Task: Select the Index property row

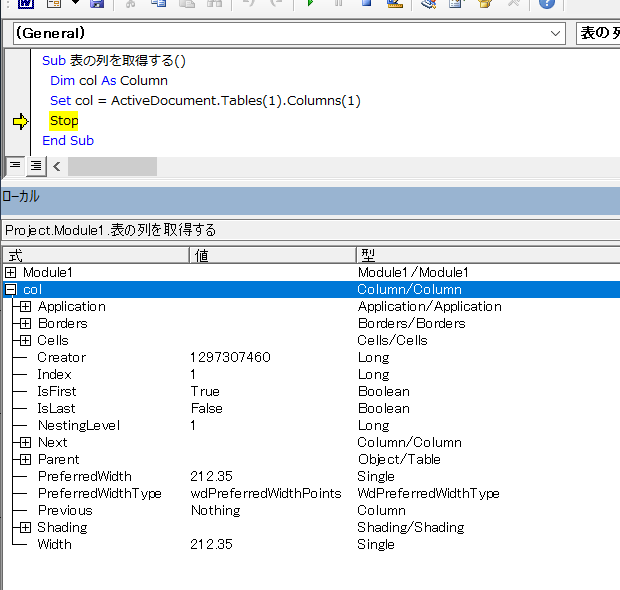Action: (312, 374)
